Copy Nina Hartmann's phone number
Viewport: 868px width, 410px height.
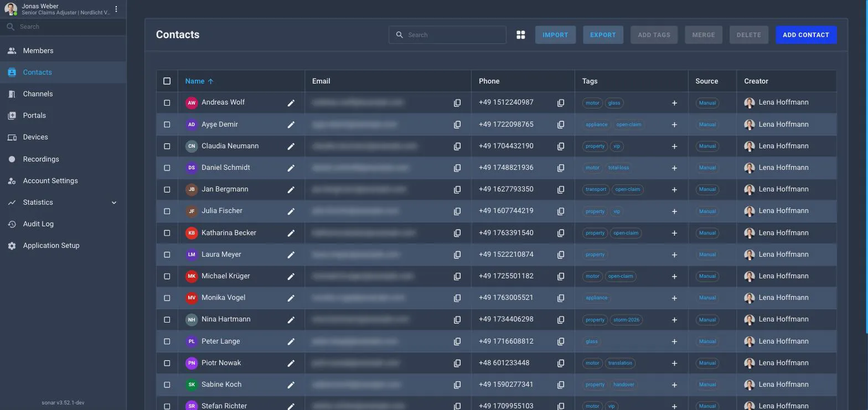[x=561, y=320]
